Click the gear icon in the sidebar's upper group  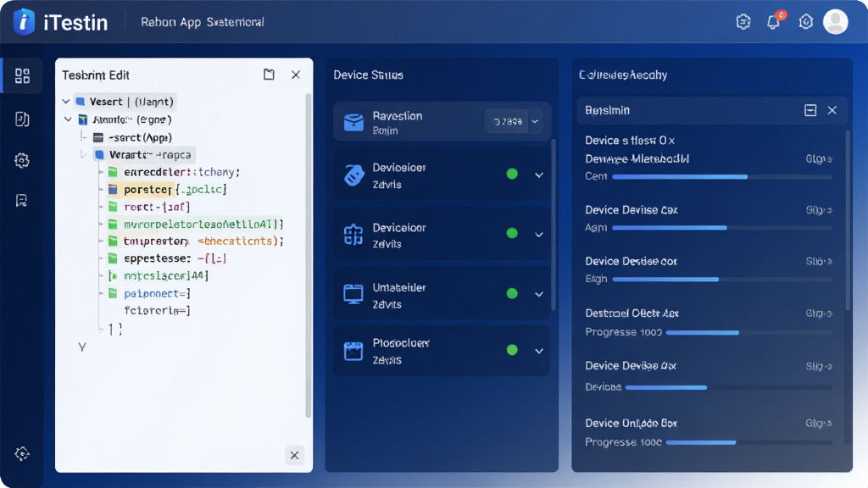(x=22, y=160)
